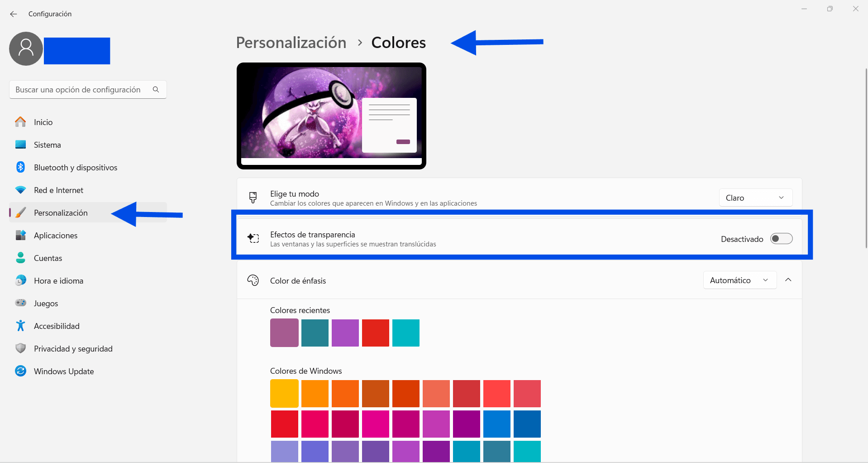
Task: Click the Aplicaciones icon
Action: (20, 235)
